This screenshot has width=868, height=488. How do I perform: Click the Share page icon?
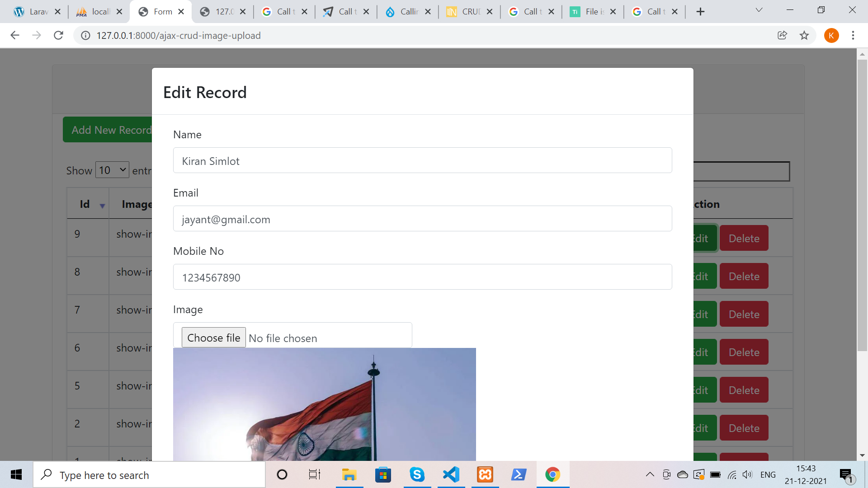point(782,35)
